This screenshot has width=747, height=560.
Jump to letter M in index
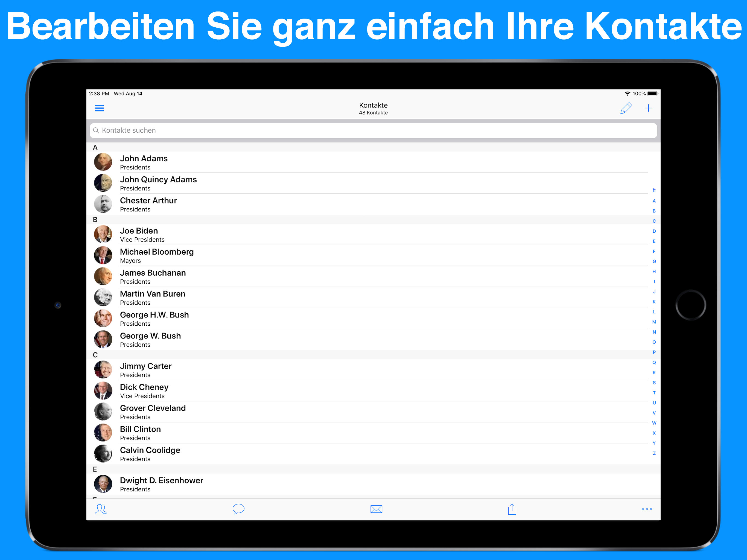point(654,322)
